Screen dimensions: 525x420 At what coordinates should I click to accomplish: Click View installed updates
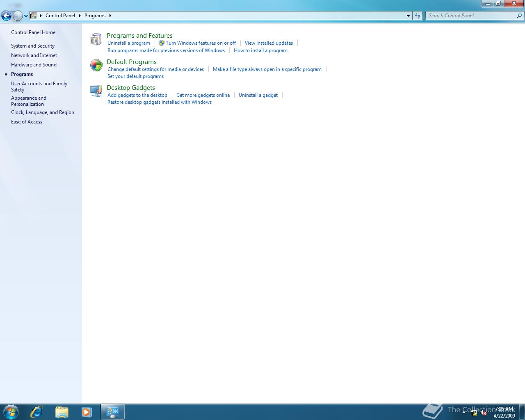point(269,43)
